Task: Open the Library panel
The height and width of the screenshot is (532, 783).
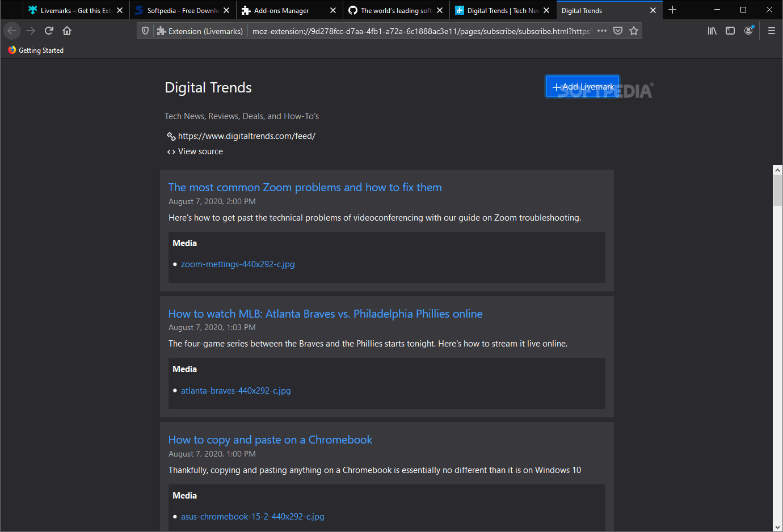Action: click(712, 31)
